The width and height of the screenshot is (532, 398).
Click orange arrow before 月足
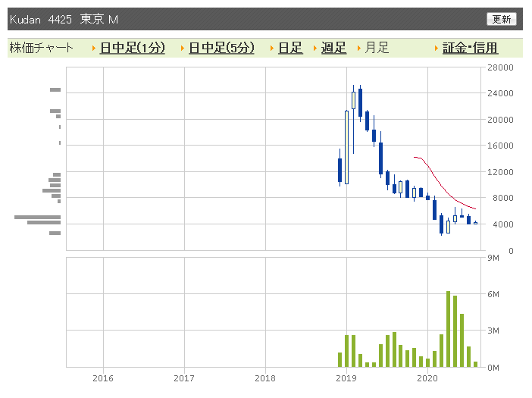click(x=358, y=49)
